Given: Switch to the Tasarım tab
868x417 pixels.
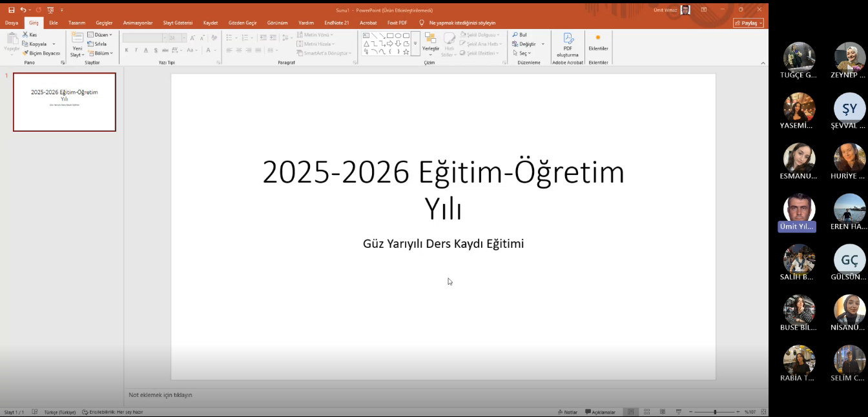Looking at the screenshot, I should point(77,23).
